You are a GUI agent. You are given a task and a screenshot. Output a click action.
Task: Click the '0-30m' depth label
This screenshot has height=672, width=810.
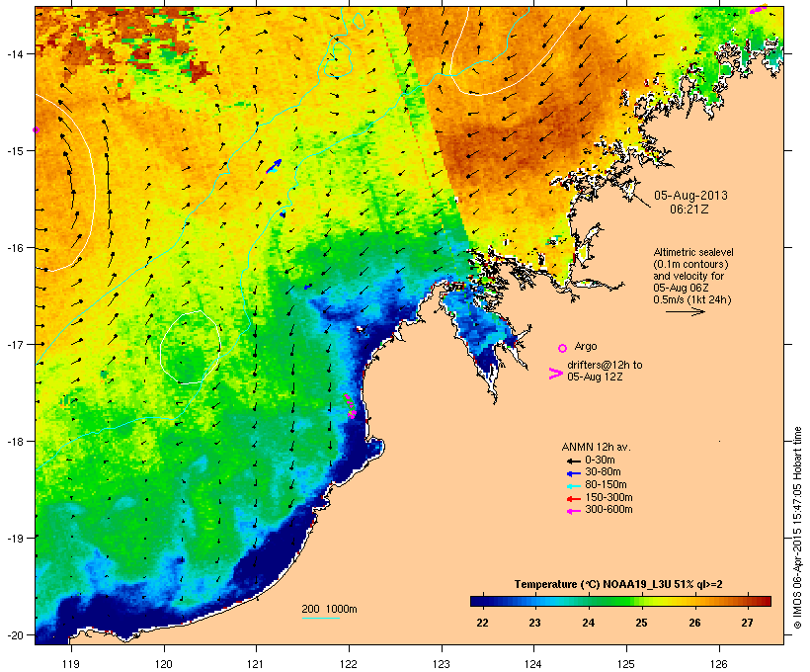pos(600,461)
